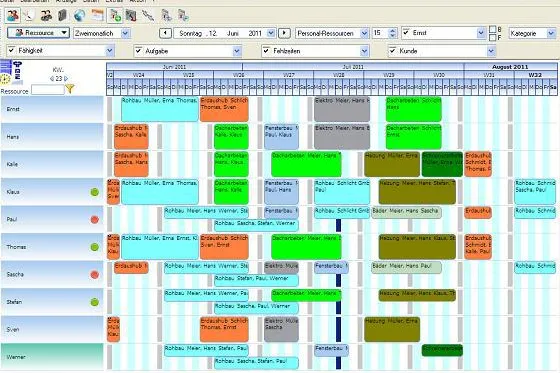Screen dimensions: 560x373
Task: Click the yellow funnel filter icon
Action: 70,89
